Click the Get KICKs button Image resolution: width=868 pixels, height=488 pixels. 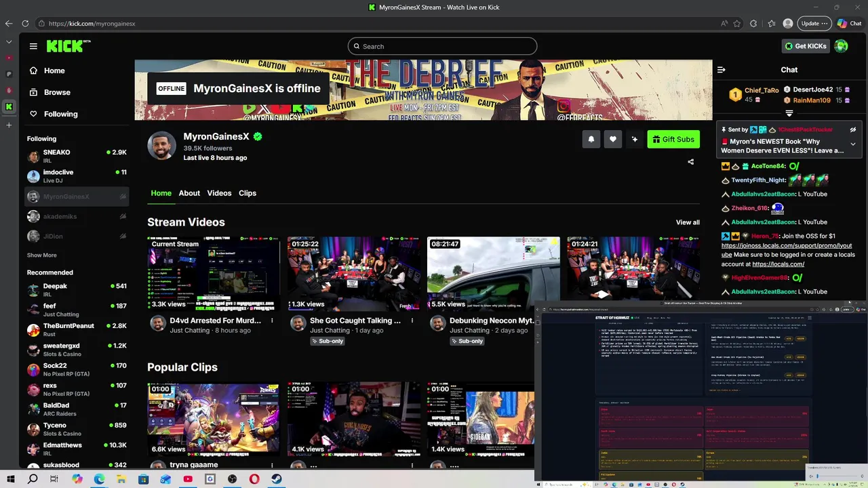pyautogui.click(x=806, y=46)
